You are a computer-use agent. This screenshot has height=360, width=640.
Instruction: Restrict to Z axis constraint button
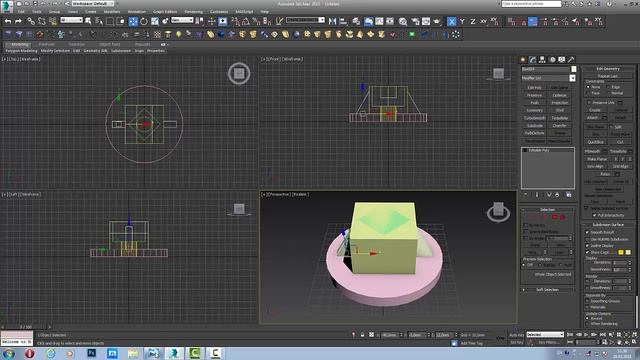coord(473,21)
